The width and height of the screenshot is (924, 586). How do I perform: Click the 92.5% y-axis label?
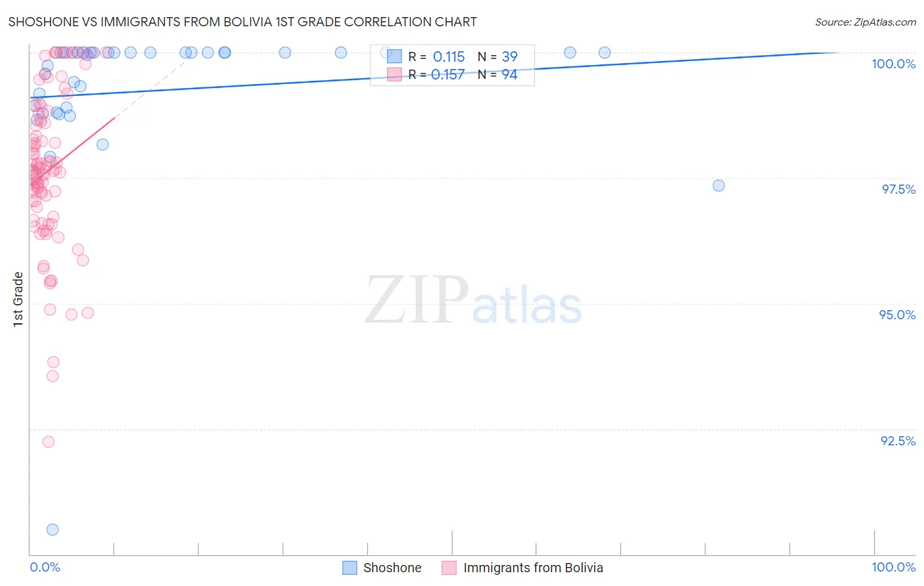[898, 441]
